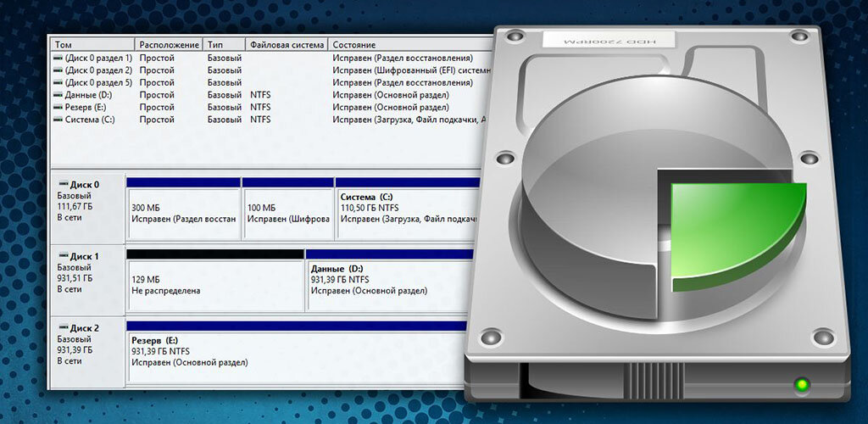Sort volumes by the Том column header

coord(92,45)
